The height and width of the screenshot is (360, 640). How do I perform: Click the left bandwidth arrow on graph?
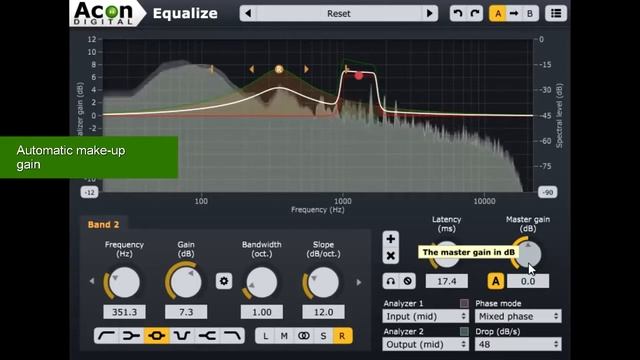[x=251, y=69]
